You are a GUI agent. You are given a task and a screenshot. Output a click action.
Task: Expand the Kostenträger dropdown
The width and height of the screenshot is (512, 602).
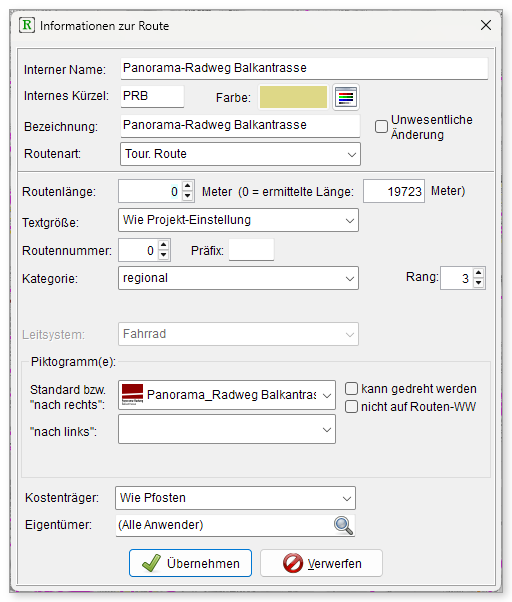[235, 498]
